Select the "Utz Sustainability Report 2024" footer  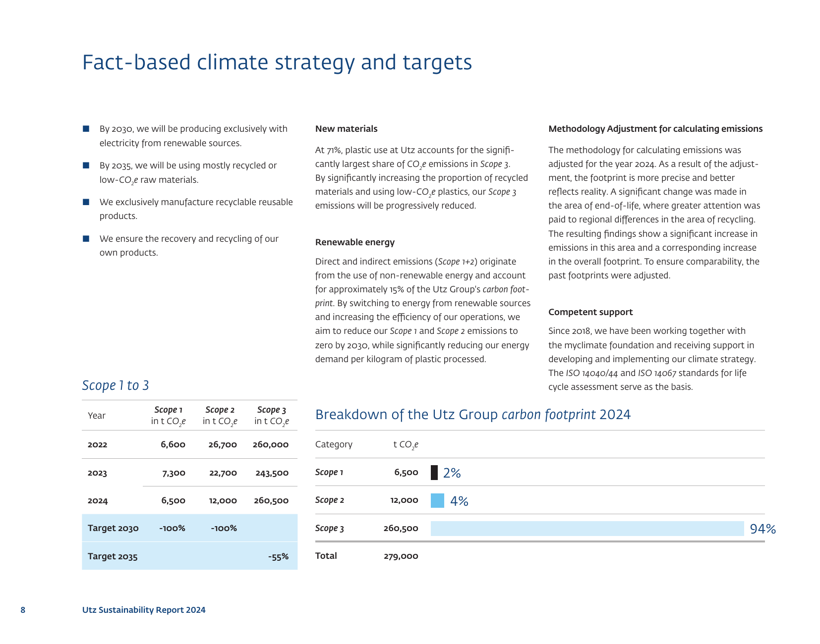[144, 610]
